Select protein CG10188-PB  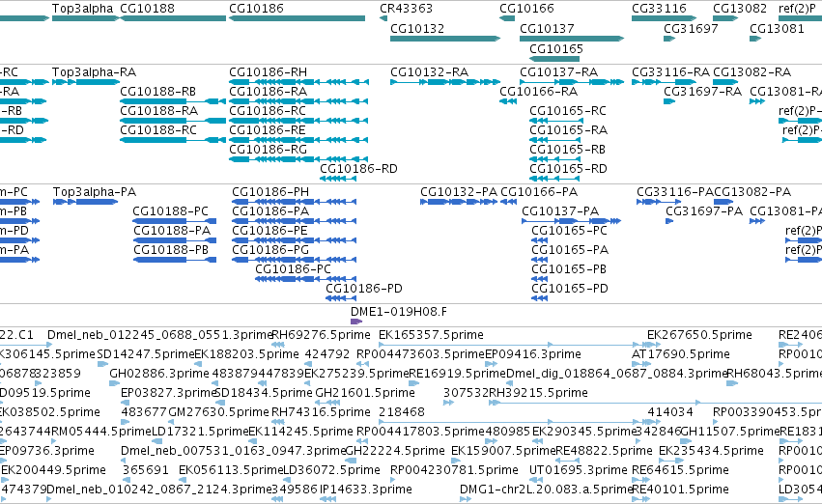point(171,250)
